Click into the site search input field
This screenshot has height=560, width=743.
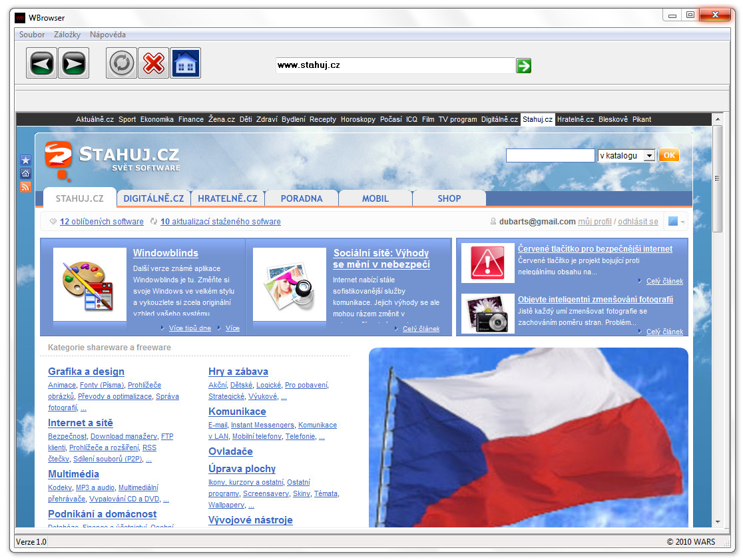[550, 155]
